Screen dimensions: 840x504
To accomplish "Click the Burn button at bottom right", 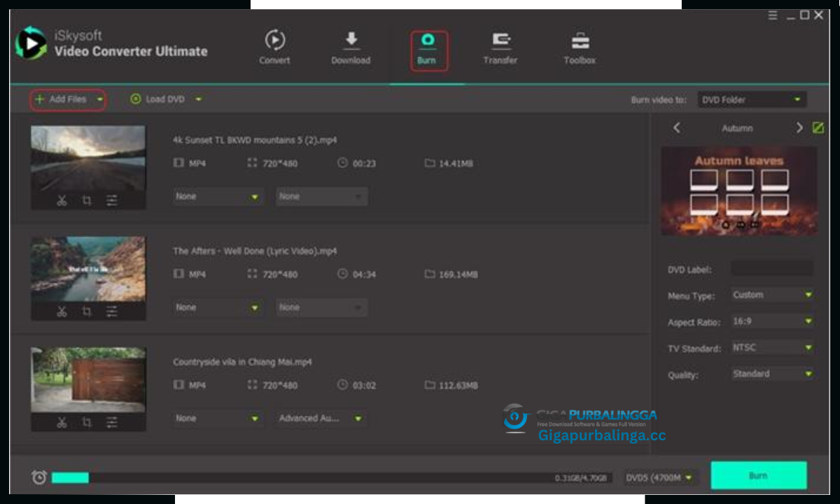I will tap(759, 475).
